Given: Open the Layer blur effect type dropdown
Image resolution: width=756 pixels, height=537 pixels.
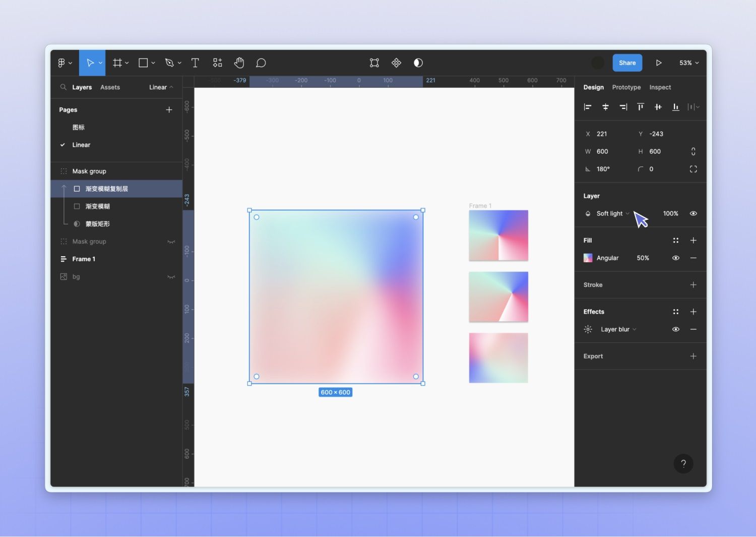Looking at the screenshot, I should tap(618, 329).
